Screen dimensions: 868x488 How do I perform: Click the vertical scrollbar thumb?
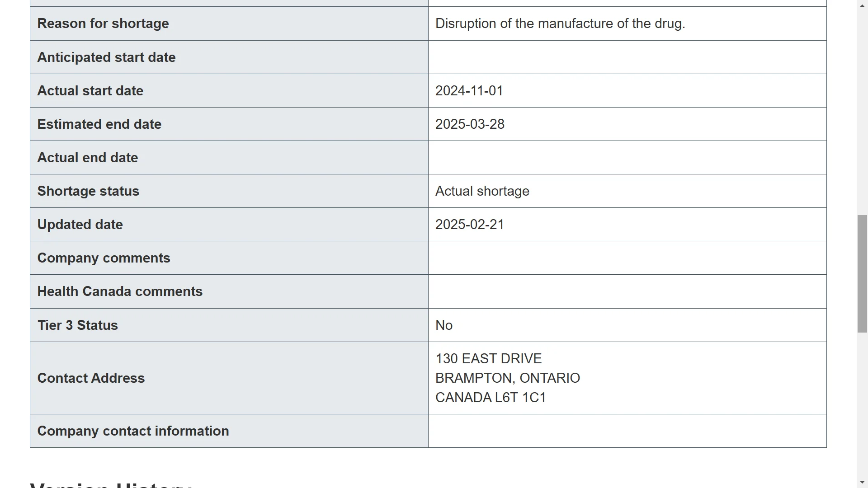coord(862,274)
